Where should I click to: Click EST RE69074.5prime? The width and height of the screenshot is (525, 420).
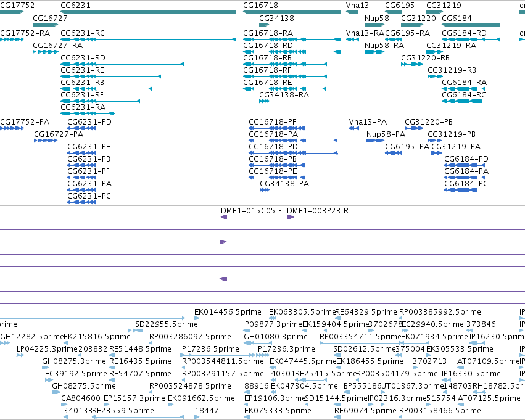tap(365, 411)
